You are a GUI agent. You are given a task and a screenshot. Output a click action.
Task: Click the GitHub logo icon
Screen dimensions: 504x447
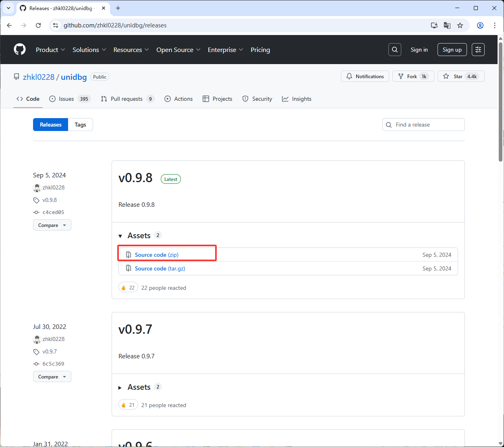[x=20, y=50]
